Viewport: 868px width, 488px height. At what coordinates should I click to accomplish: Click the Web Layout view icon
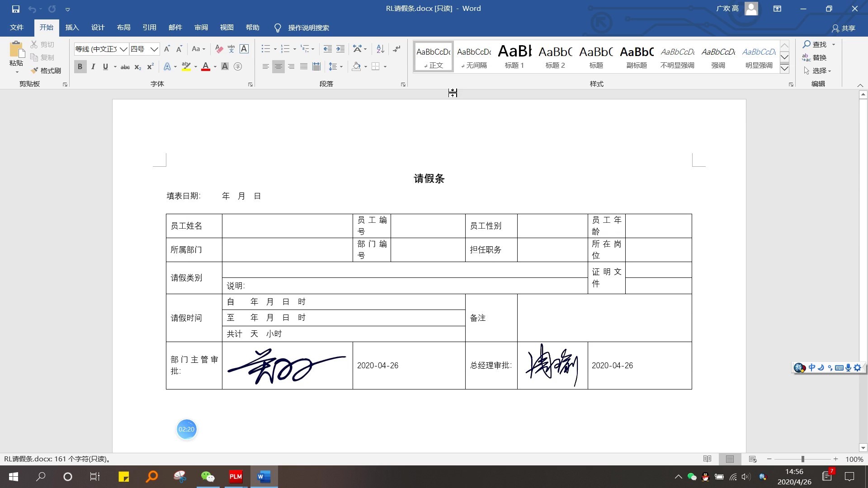click(x=753, y=459)
